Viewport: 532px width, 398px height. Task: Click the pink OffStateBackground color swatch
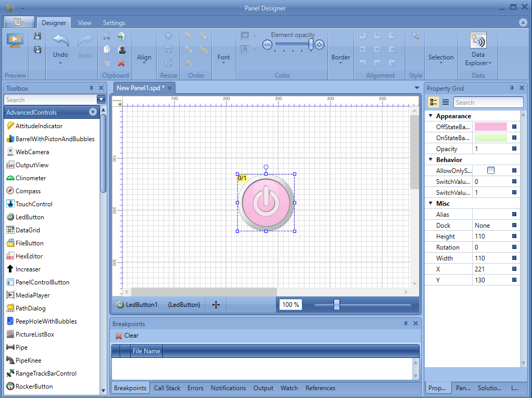(490, 127)
